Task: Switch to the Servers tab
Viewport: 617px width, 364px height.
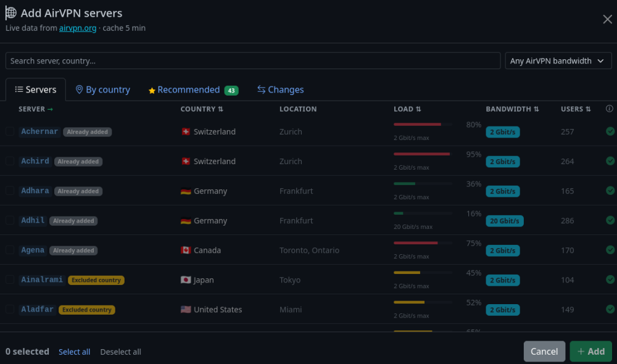Action: 36,89
